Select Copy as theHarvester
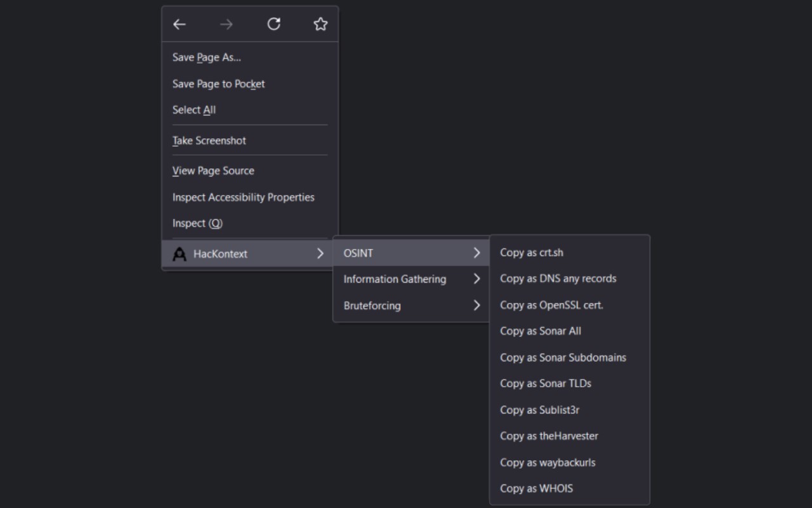Image resolution: width=812 pixels, height=508 pixels. tap(549, 436)
